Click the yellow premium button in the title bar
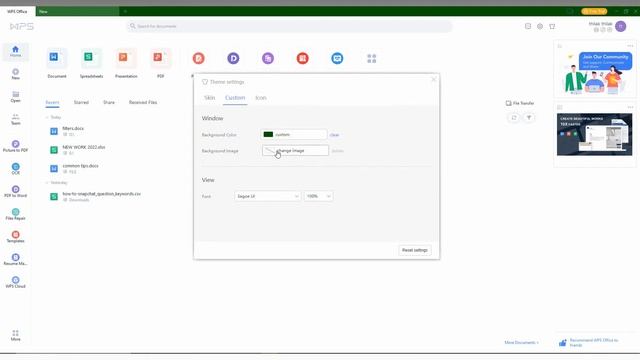This screenshot has width=640, height=360. [594, 11]
